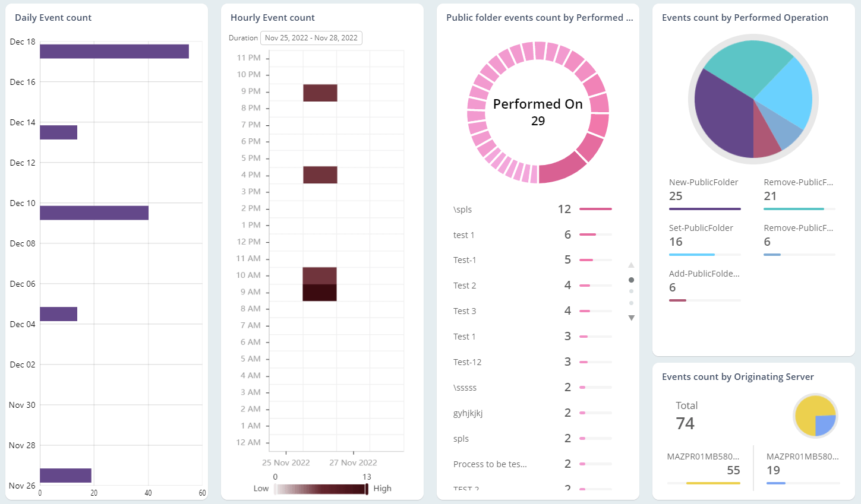Screen dimensions: 861x504
Task: Toggle the active first pagination dot
Action: pyautogui.click(x=632, y=280)
